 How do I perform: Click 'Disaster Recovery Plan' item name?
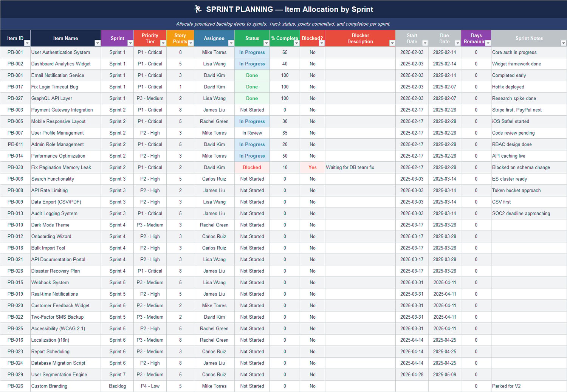click(x=65, y=271)
